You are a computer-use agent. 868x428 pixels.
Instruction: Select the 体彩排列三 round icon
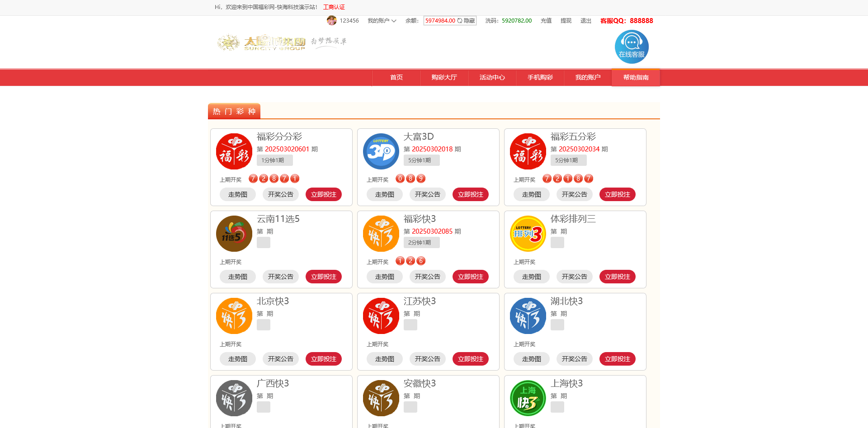[528, 234]
